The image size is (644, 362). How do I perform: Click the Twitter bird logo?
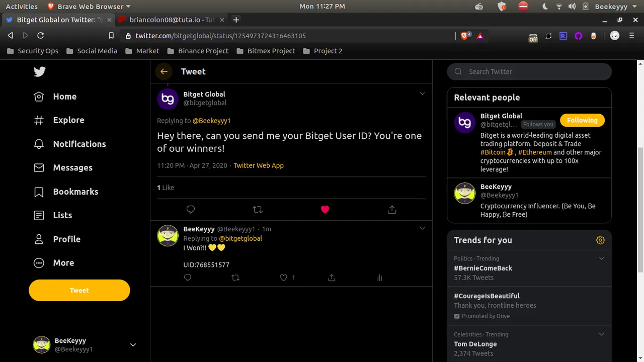pos(40,71)
